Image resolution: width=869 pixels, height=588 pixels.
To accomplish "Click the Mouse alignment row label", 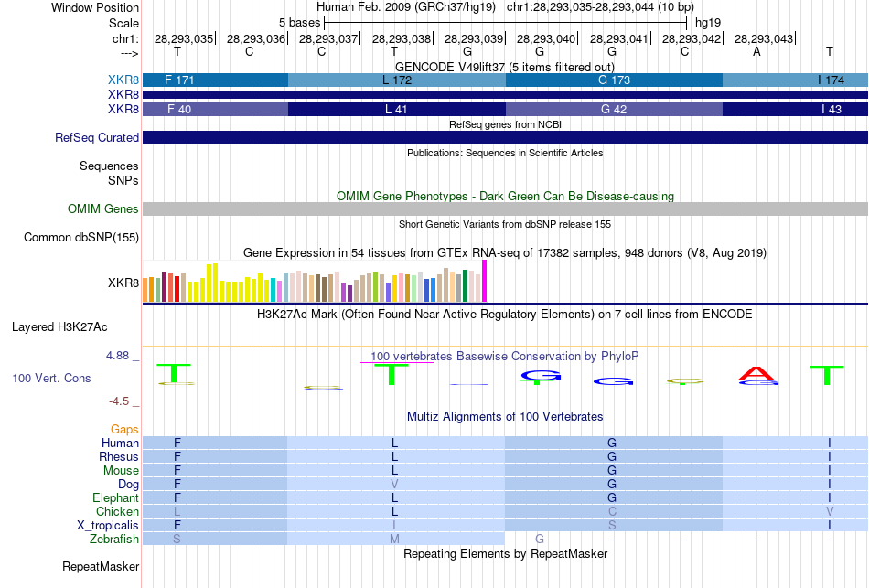I will coord(121,471).
